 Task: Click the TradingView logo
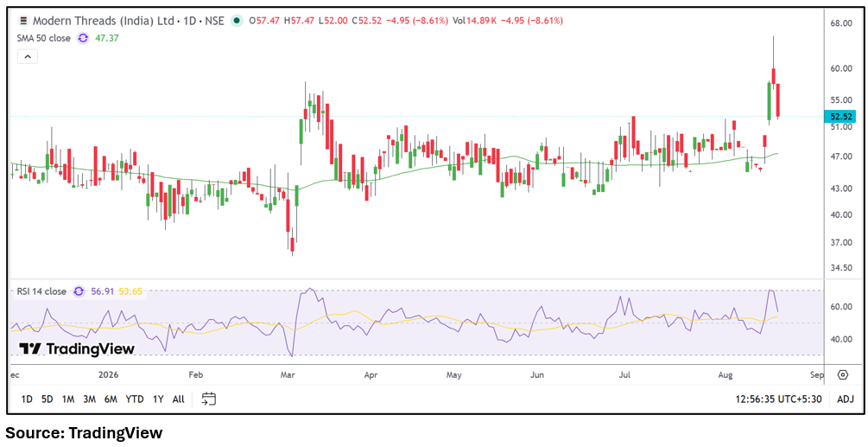[77, 348]
